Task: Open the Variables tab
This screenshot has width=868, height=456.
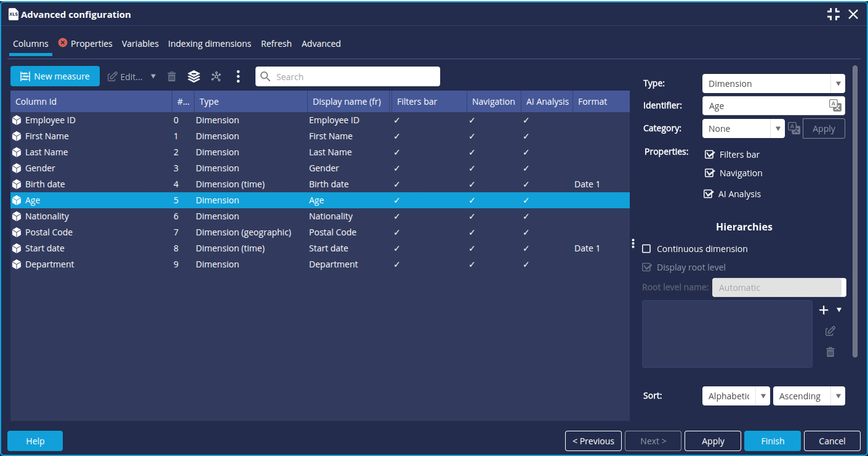Action: click(140, 44)
